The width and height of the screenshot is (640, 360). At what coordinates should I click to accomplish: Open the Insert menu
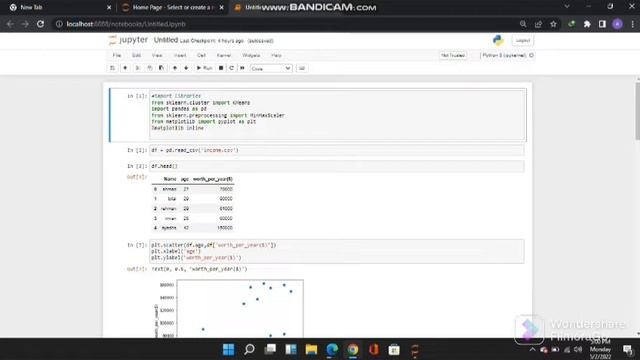coord(180,55)
